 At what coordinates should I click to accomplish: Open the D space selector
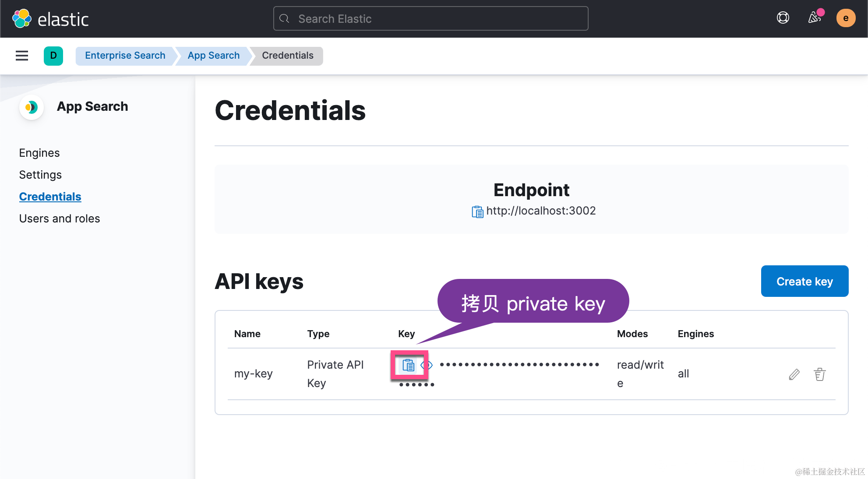click(53, 56)
